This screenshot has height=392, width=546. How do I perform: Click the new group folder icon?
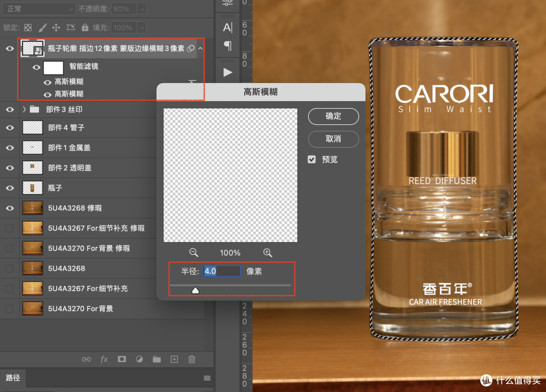click(157, 359)
